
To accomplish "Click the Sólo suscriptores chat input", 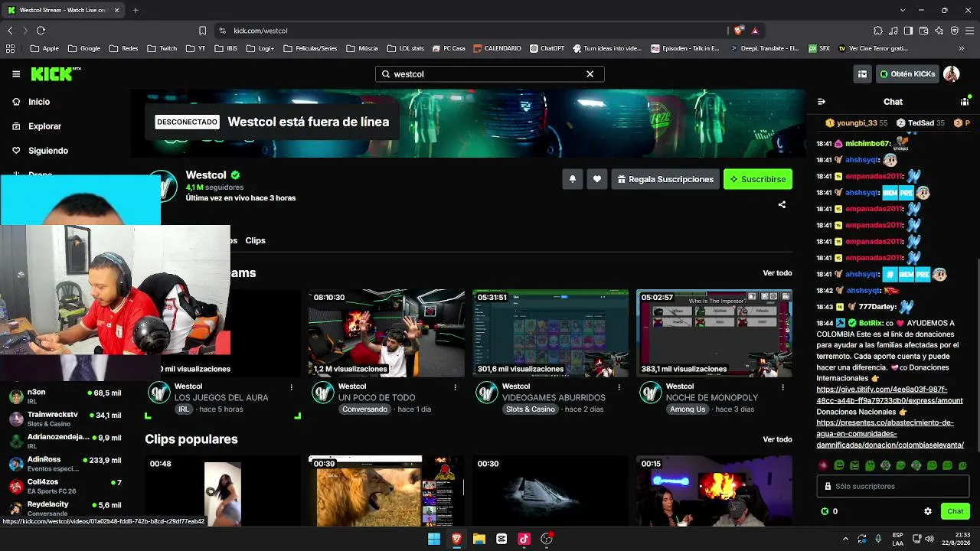I will (893, 486).
